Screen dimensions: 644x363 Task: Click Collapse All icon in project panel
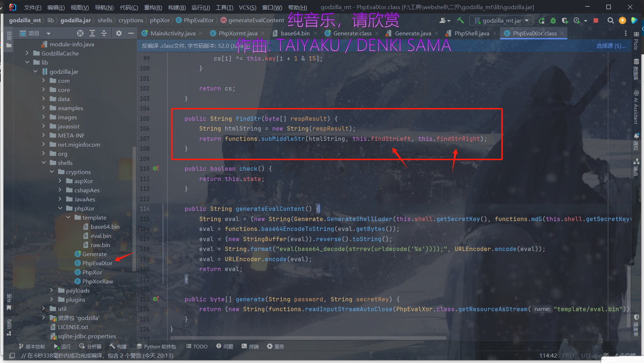point(104,33)
